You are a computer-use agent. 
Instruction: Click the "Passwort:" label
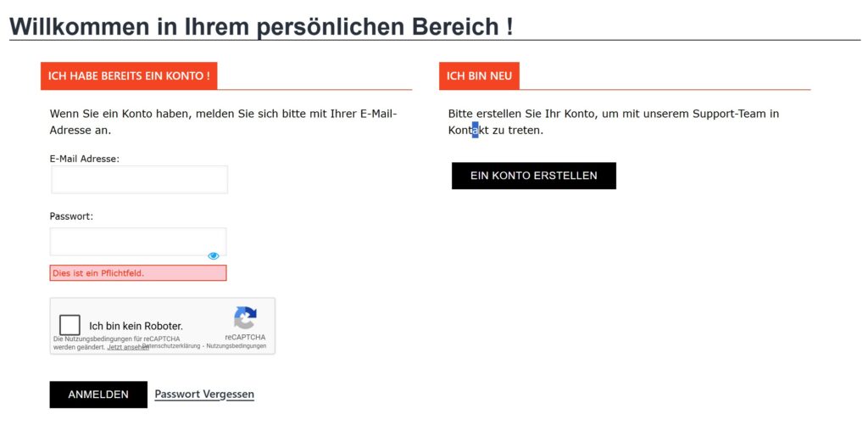71,216
